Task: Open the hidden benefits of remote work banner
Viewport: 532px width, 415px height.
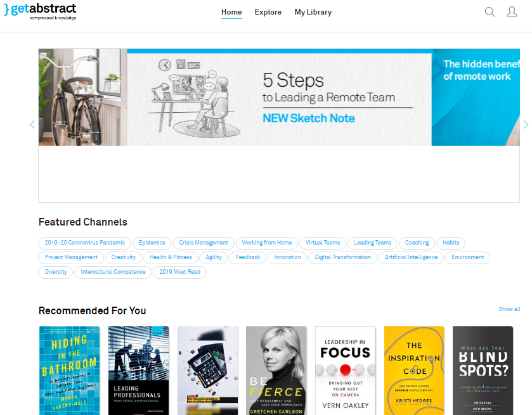Action: click(476, 98)
